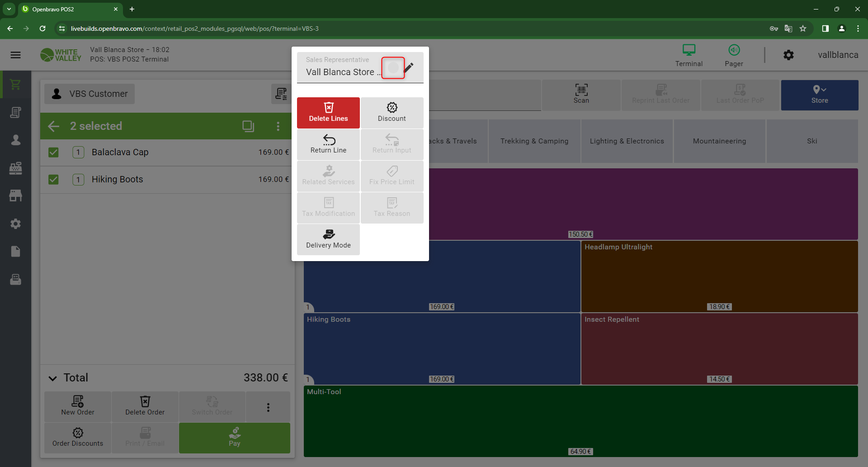Click the select all lines icon
Image resolution: width=868 pixels, height=467 pixels.
click(248, 126)
